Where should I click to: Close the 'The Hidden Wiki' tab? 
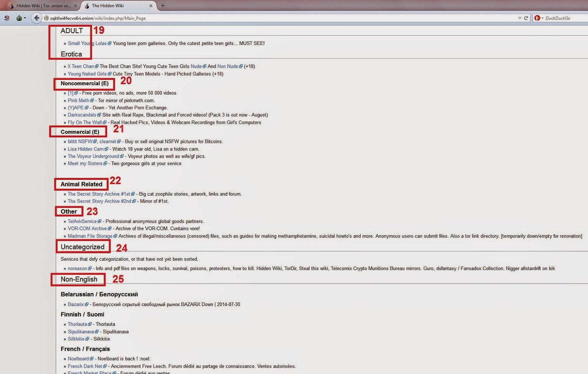tap(151, 6)
